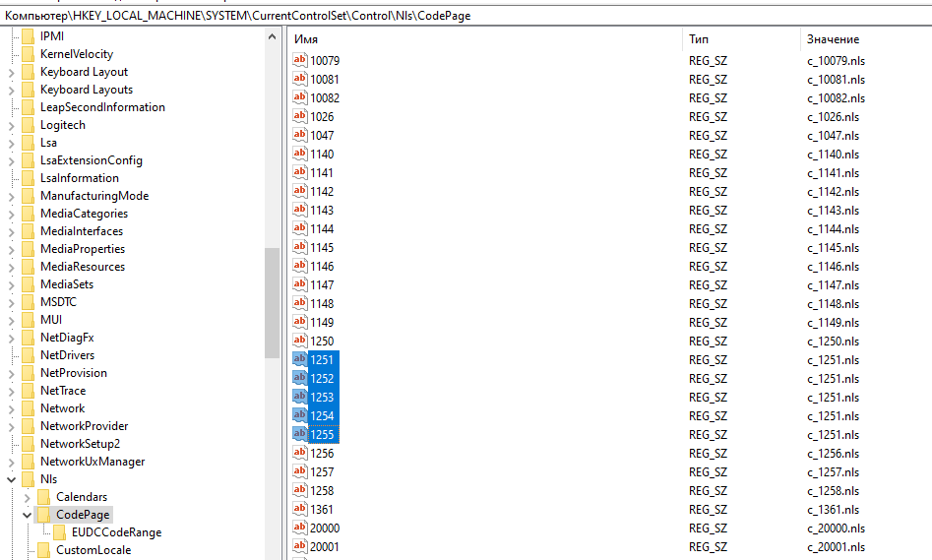Image resolution: width=932 pixels, height=560 pixels.
Task: Click the string icon of value 20000
Action: coord(299,528)
